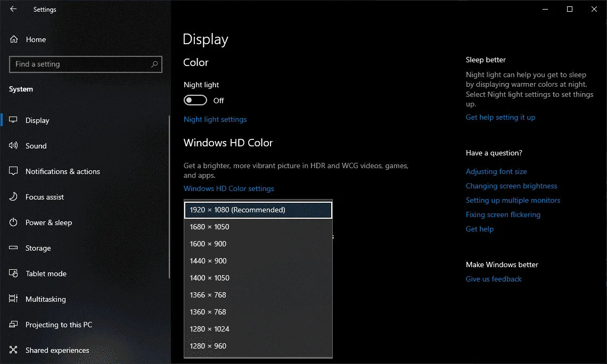Click Get help setting it up

click(x=501, y=117)
